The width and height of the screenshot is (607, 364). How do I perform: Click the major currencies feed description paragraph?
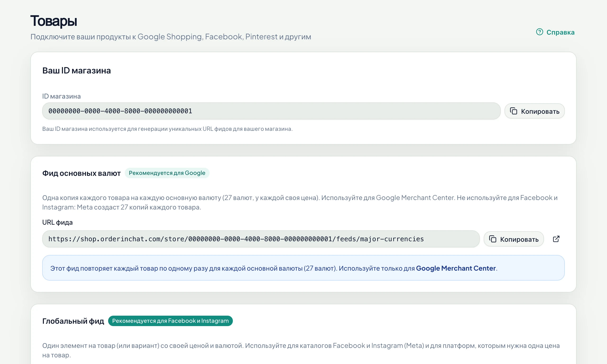[300, 202]
